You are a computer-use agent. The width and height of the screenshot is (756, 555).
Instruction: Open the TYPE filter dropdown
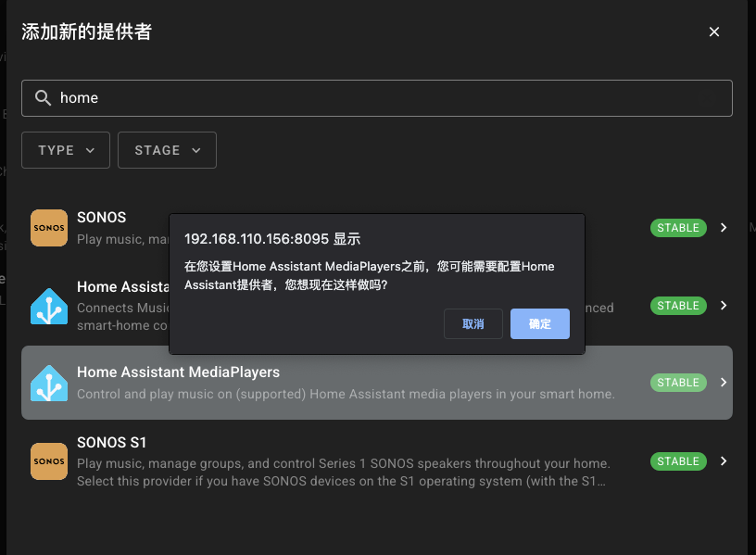click(66, 150)
